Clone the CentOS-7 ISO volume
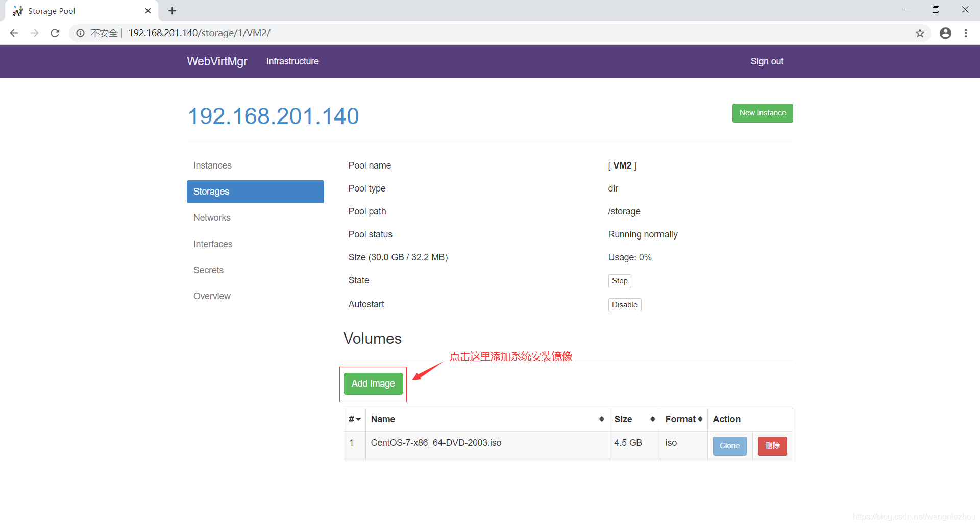The width and height of the screenshot is (980, 526). (x=729, y=446)
